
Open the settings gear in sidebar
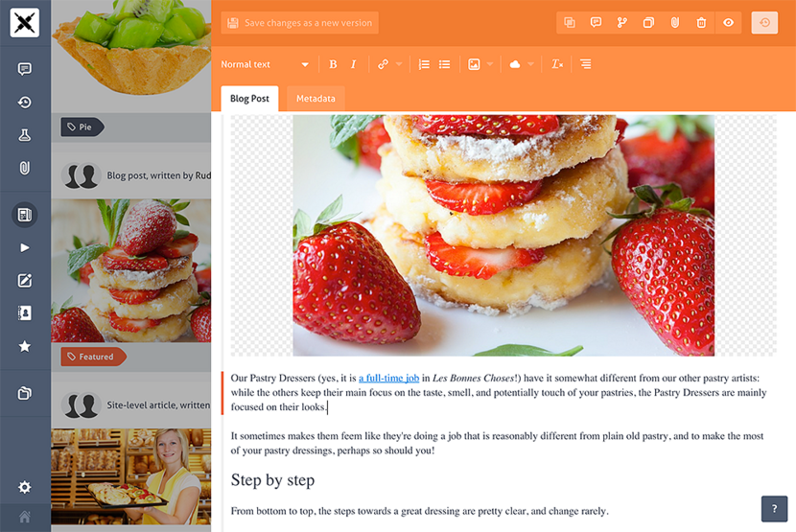(24, 487)
